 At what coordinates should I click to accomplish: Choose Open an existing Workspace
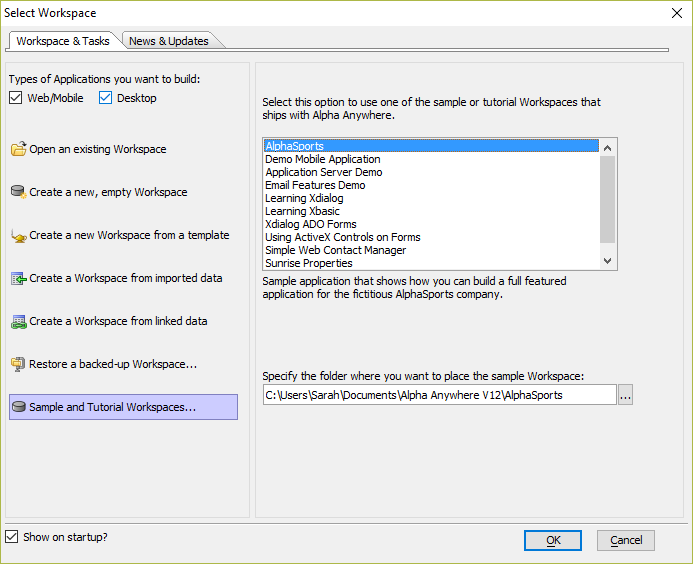(x=98, y=149)
